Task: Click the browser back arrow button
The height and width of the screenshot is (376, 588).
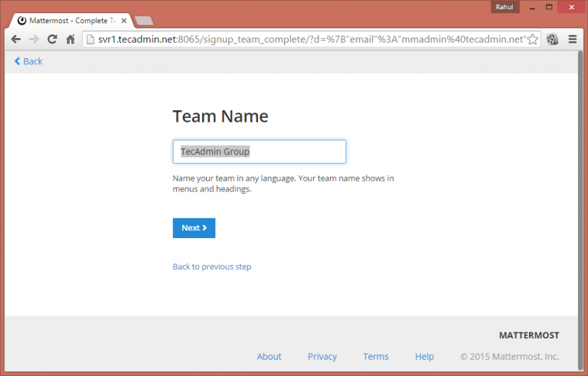Action: (x=15, y=39)
